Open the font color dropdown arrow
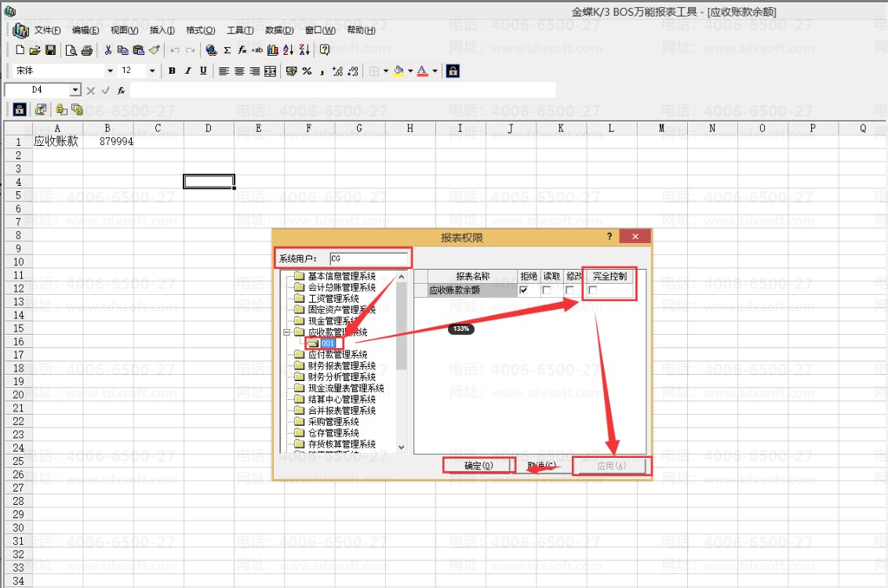The image size is (888, 588). (x=435, y=71)
